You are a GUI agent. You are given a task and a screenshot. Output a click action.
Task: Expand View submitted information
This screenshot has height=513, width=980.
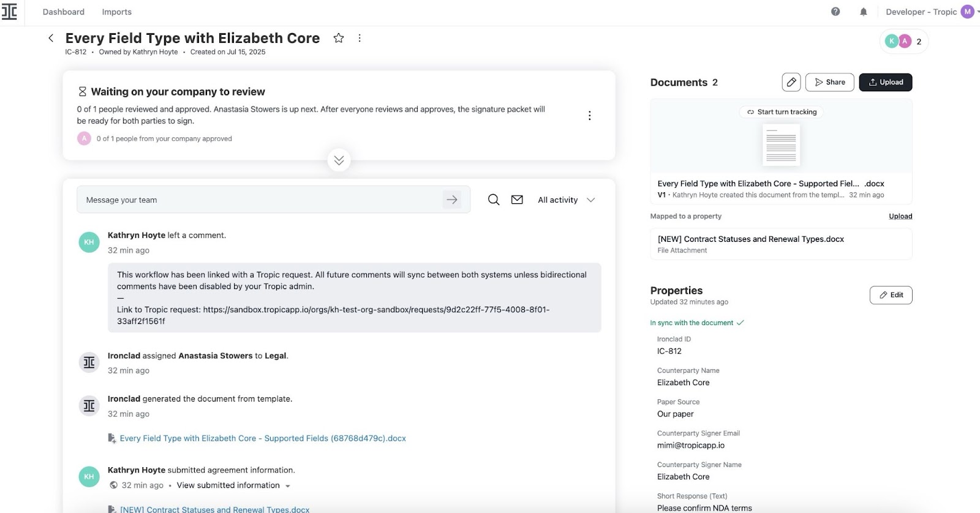(233, 485)
